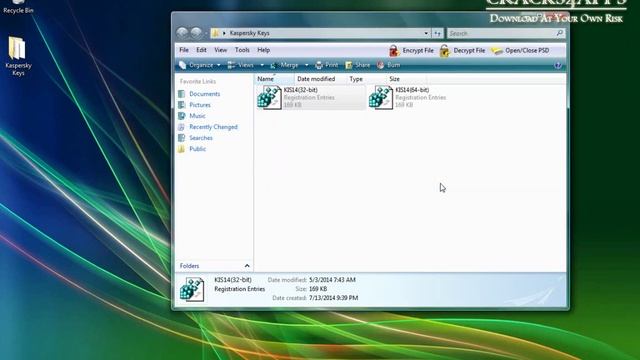
Task: Click the Encrypt File button
Action: (x=411, y=51)
